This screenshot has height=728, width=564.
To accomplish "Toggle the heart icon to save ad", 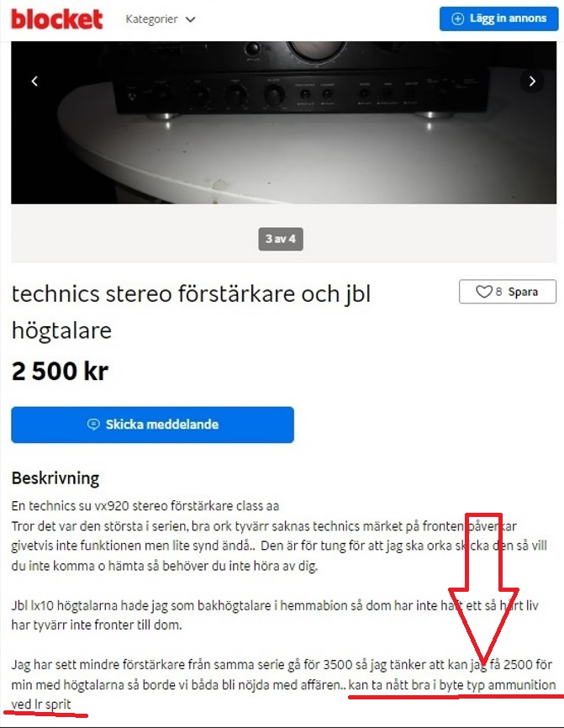I will 483,292.
